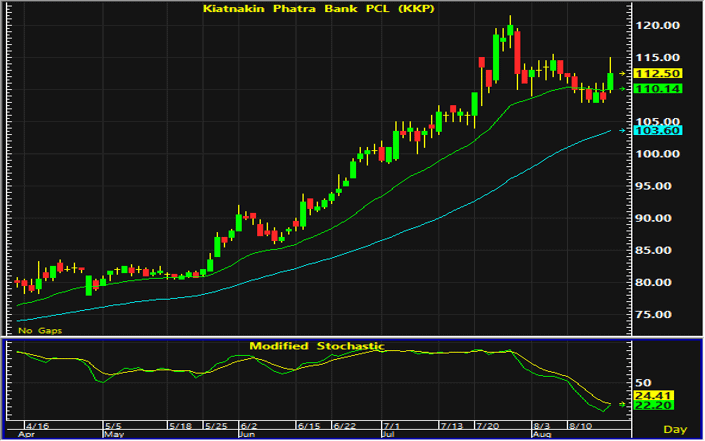Click the 50 level on the stochastic axis
705x441 pixels.
pos(643,383)
